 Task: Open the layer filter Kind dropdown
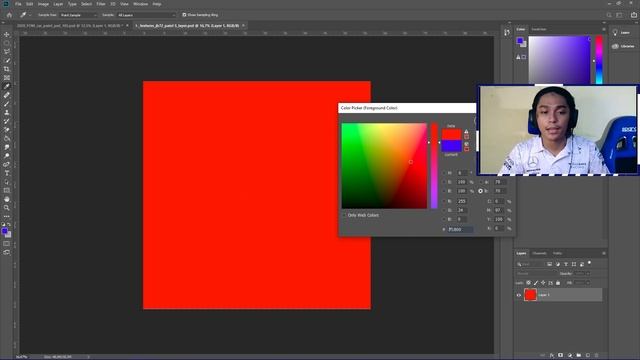pyautogui.click(x=530, y=264)
